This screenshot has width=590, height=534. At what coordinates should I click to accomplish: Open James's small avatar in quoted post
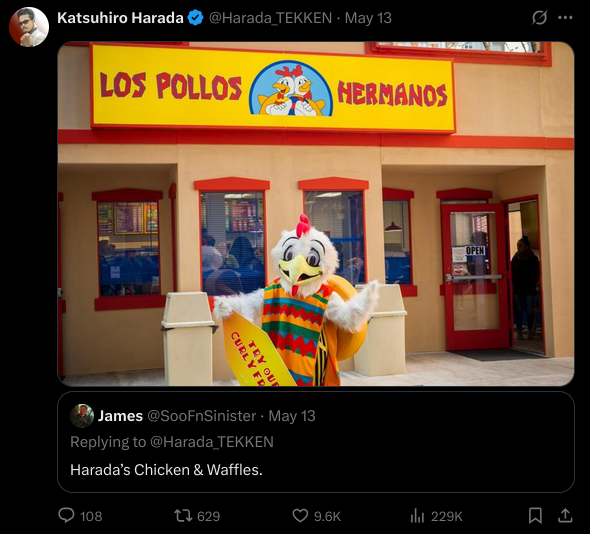coord(82,416)
